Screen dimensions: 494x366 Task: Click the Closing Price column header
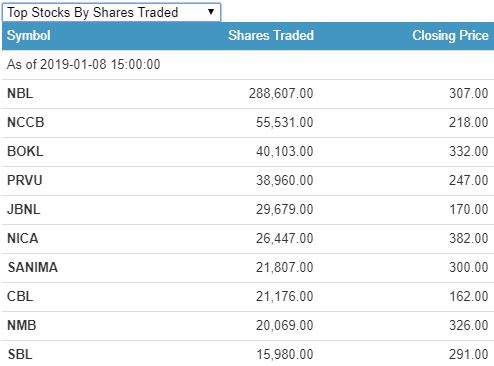[450, 35]
